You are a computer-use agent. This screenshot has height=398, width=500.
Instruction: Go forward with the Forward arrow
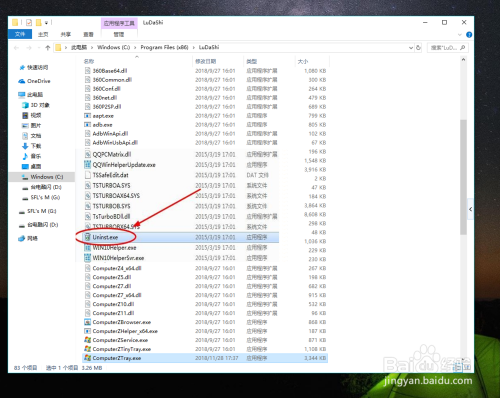pos(29,48)
